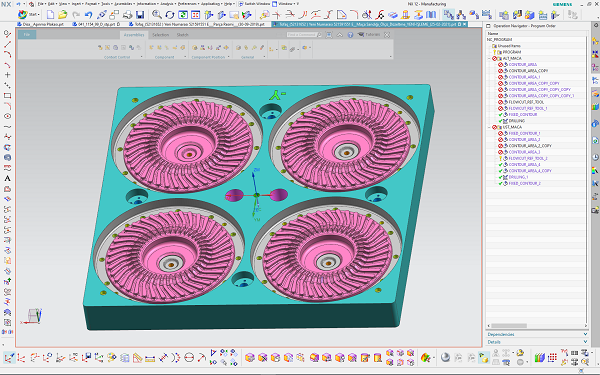Collapse the ALT_MACA program group
The height and width of the screenshot is (375, 600).
click(x=489, y=58)
